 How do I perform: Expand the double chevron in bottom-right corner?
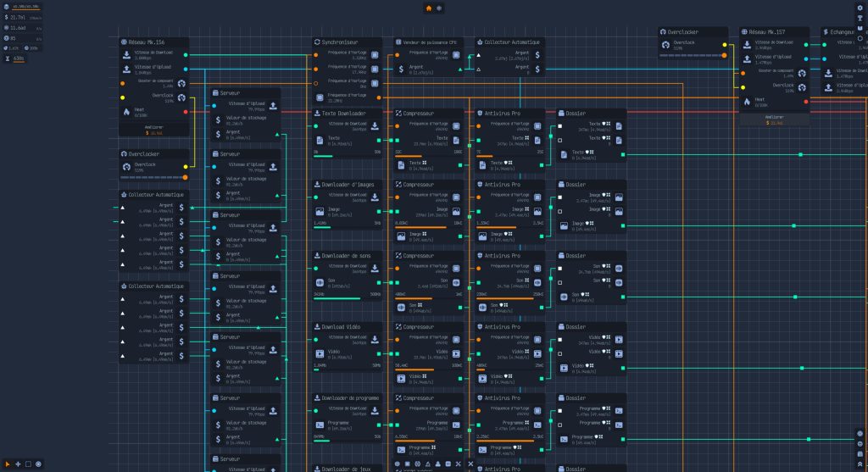(x=861, y=464)
